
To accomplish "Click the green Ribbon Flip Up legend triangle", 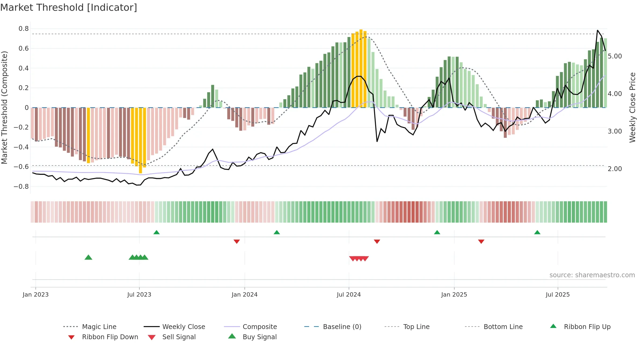I will 553,326.
